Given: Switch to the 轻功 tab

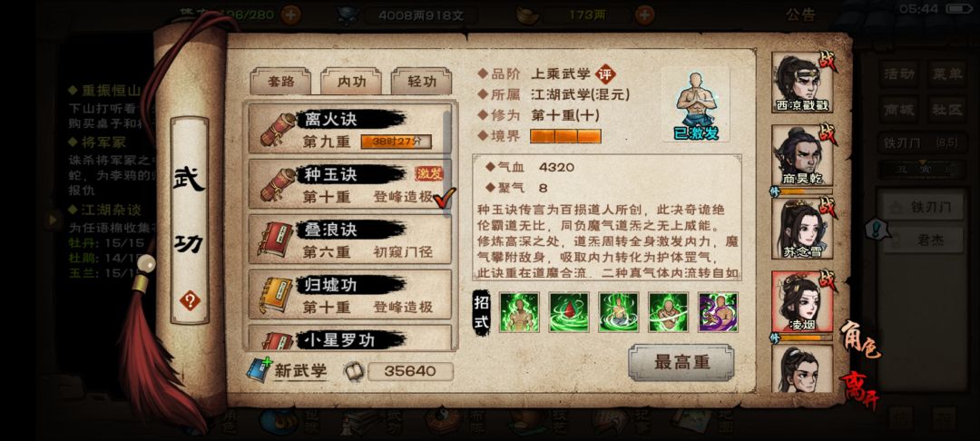Looking at the screenshot, I should (422, 81).
